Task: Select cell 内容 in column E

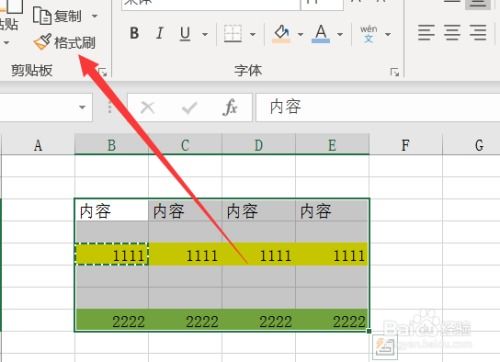Action: point(332,210)
